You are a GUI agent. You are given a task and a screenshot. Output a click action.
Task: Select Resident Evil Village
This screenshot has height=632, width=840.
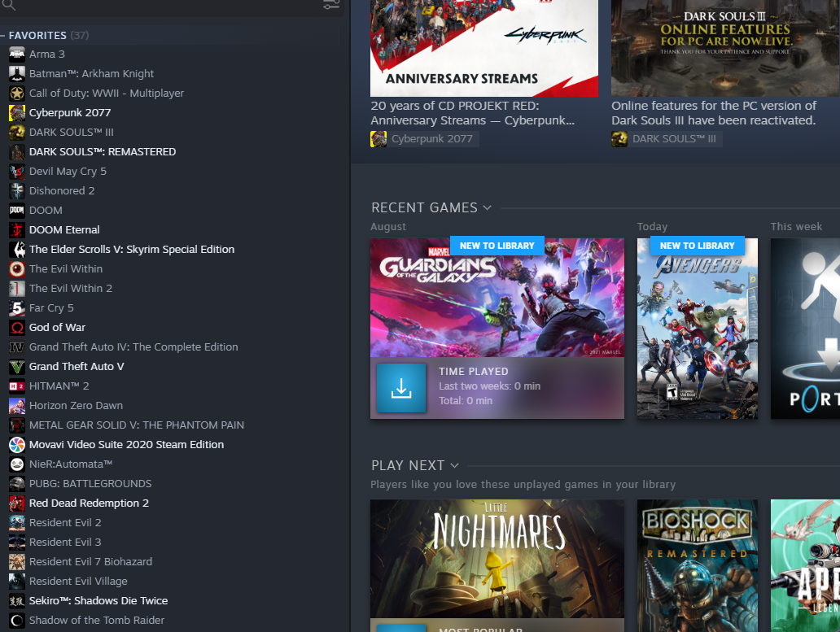[x=78, y=582]
